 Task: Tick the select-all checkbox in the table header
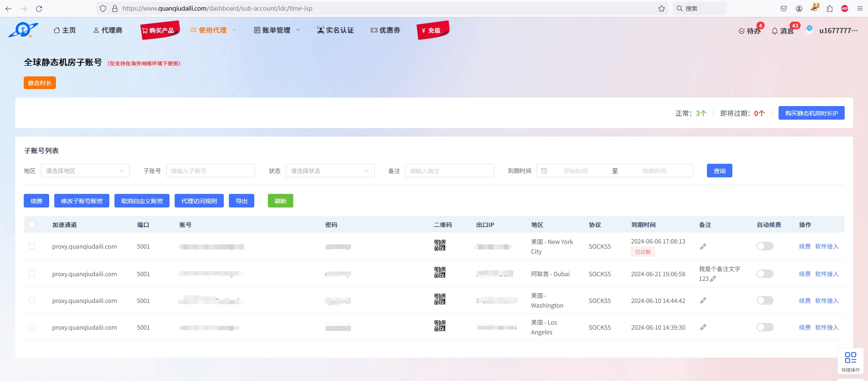tap(32, 224)
